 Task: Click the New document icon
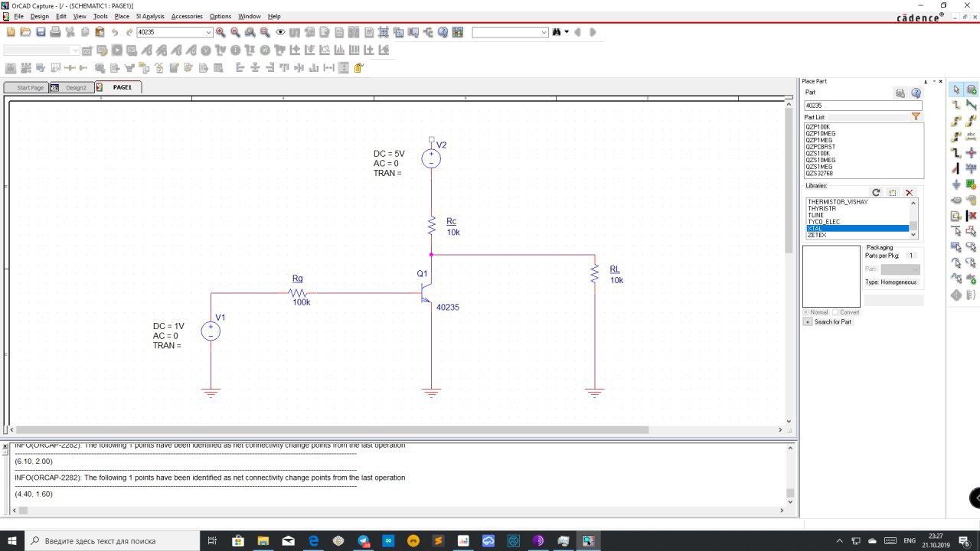pos(11,32)
